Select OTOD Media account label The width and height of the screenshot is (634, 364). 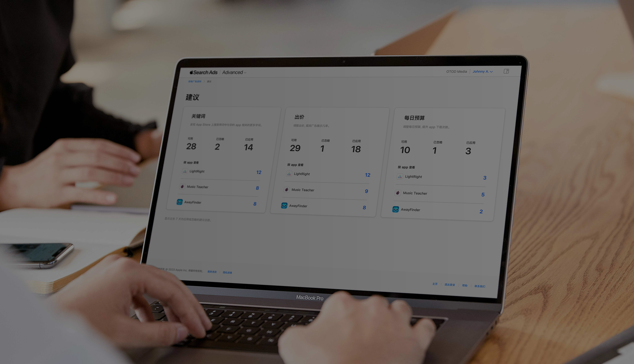(x=455, y=71)
